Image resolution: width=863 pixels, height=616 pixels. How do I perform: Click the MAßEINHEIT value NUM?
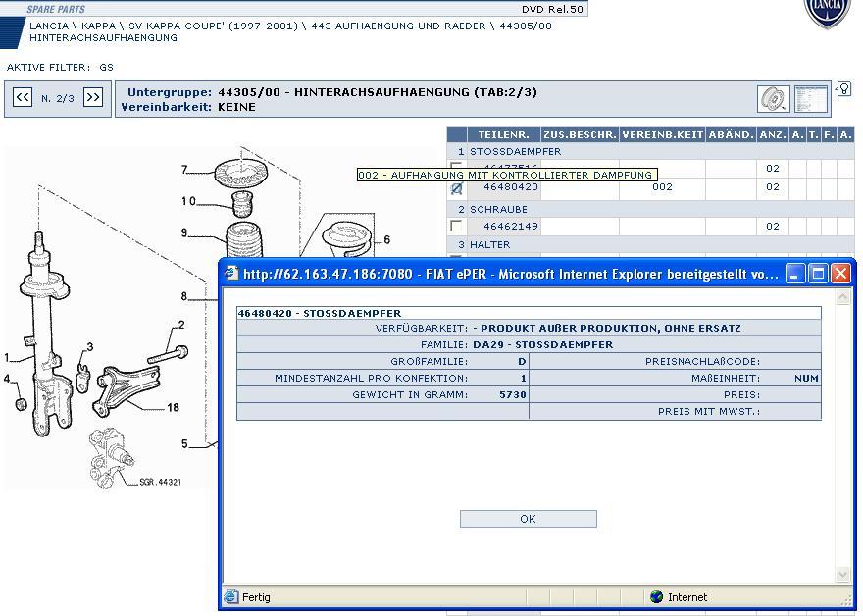806,379
